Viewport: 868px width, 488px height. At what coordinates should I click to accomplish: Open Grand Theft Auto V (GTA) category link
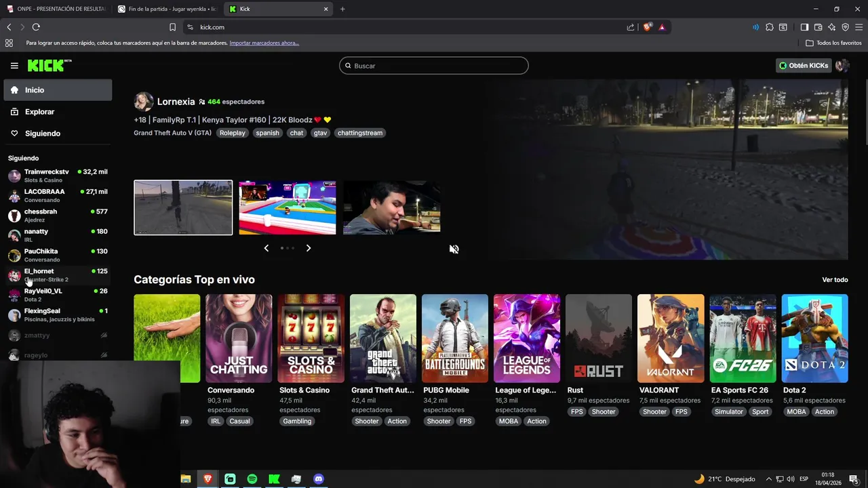[x=172, y=133]
